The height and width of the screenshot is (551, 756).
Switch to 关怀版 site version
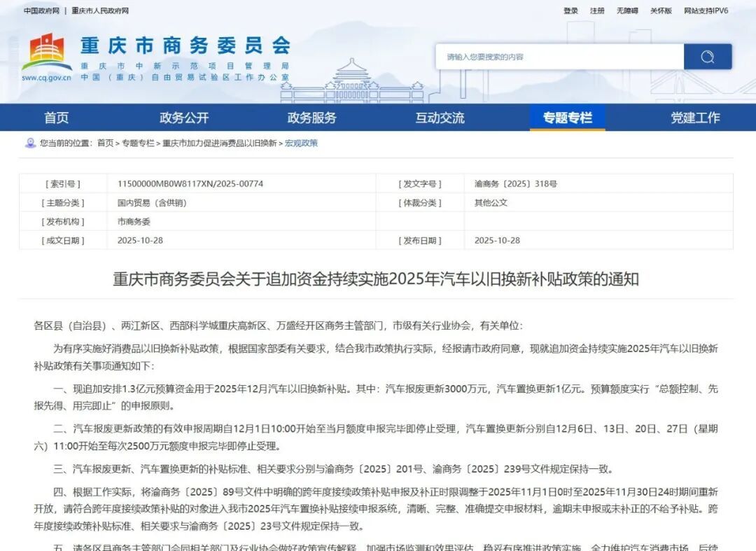659,11
